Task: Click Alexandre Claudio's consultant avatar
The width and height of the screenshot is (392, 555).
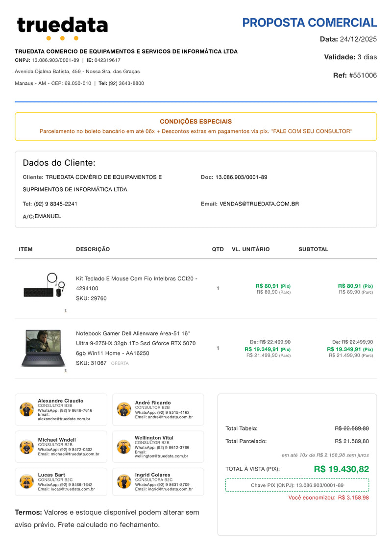Action: point(26,409)
